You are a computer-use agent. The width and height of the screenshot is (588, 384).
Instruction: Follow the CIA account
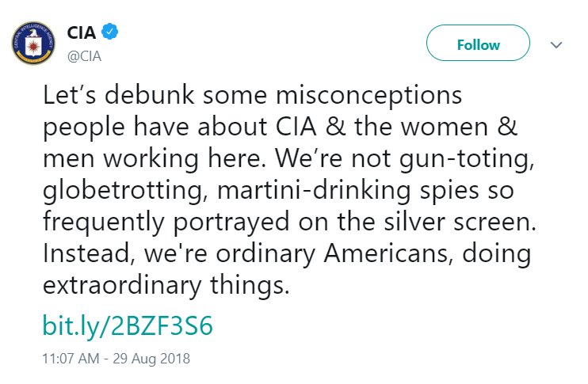[478, 43]
